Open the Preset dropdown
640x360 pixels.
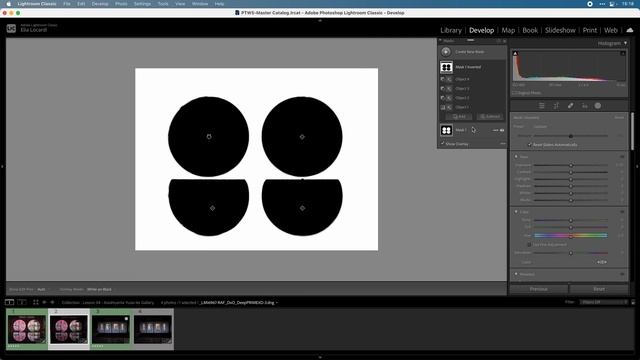(541, 127)
